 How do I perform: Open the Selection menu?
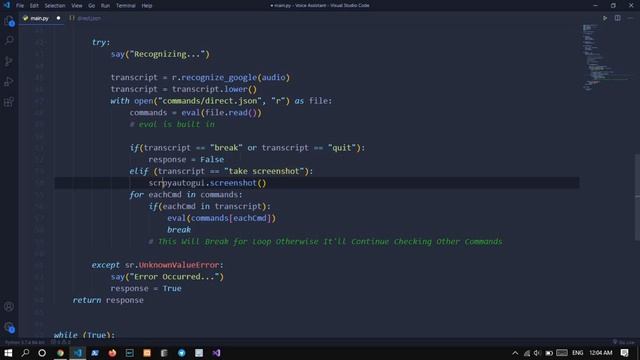tap(55, 6)
